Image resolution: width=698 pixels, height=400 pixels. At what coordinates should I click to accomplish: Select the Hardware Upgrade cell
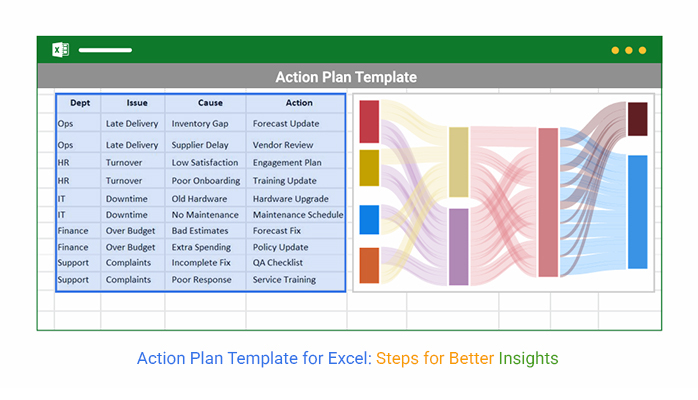pos(296,198)
